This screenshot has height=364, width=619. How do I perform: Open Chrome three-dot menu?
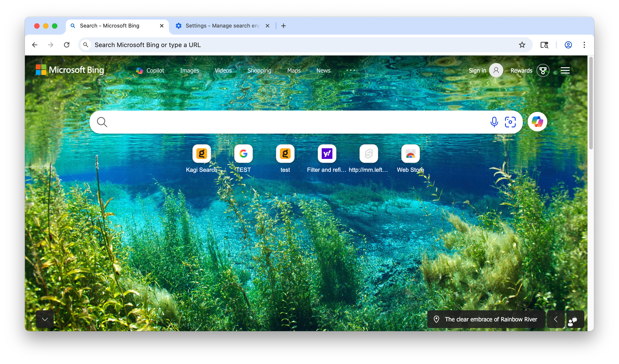584,45
